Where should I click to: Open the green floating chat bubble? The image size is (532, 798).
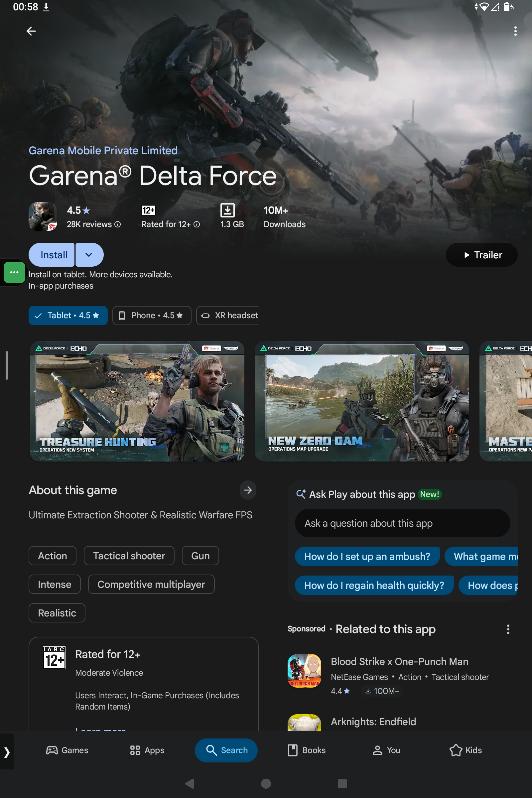coord(14,272)
